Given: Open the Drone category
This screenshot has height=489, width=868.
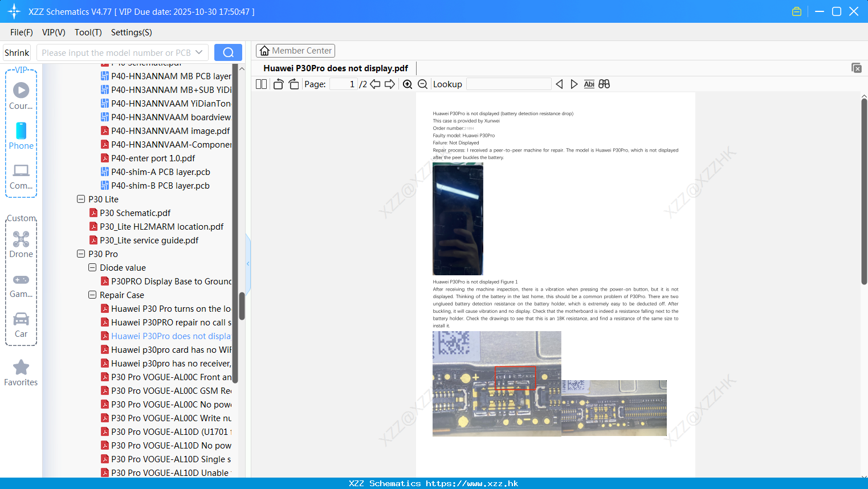Looking at the screenshot, I should 21,244.
